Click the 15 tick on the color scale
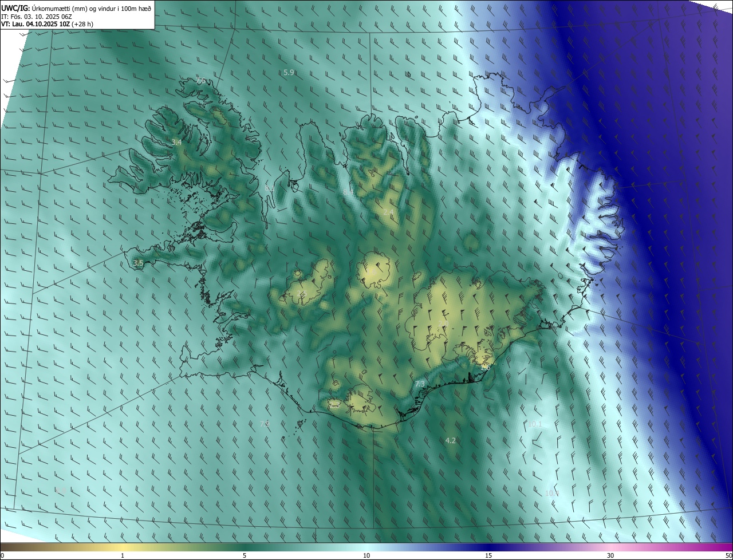This screenshot has height=560, width=733. pyautogui.click(x=488, y=555)
